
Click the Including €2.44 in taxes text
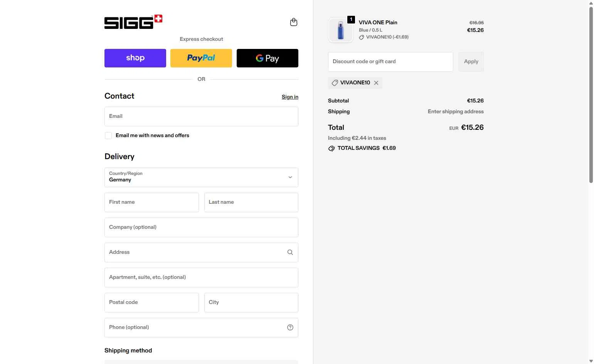pyautogui.click(x=357, y=138)
